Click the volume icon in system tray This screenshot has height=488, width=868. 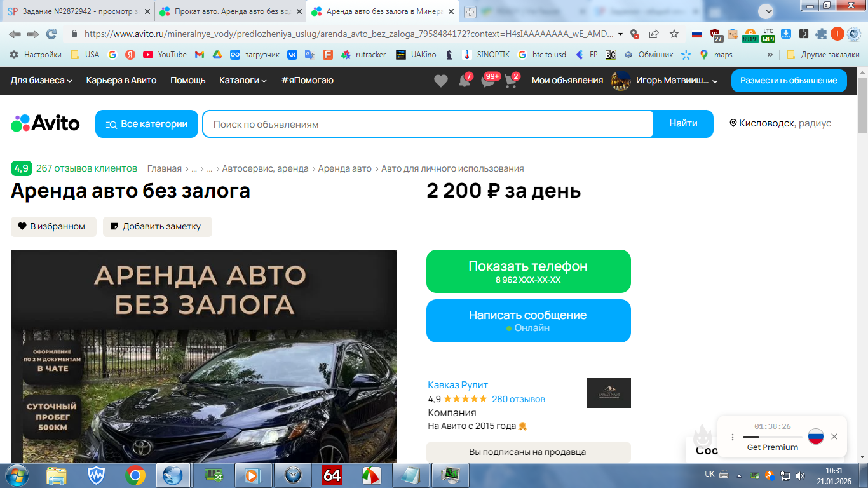click(799, 475)
